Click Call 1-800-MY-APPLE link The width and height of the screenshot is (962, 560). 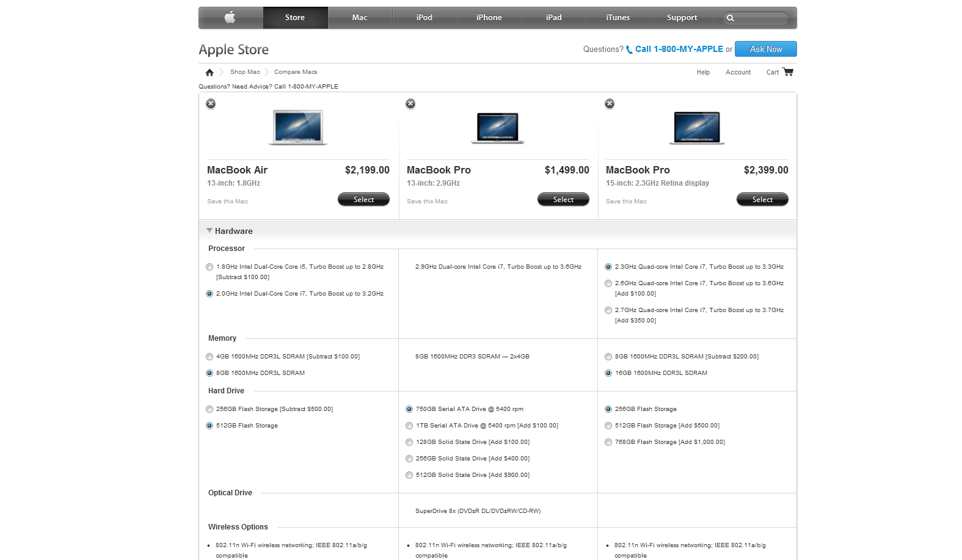679,49
